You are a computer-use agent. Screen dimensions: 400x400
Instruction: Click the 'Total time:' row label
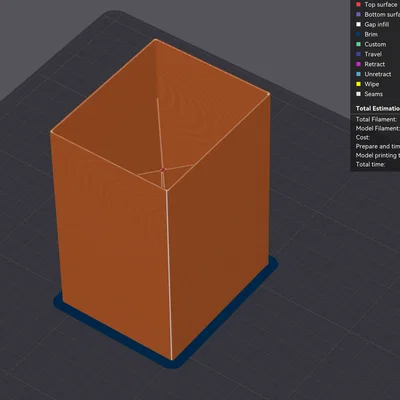370,164
